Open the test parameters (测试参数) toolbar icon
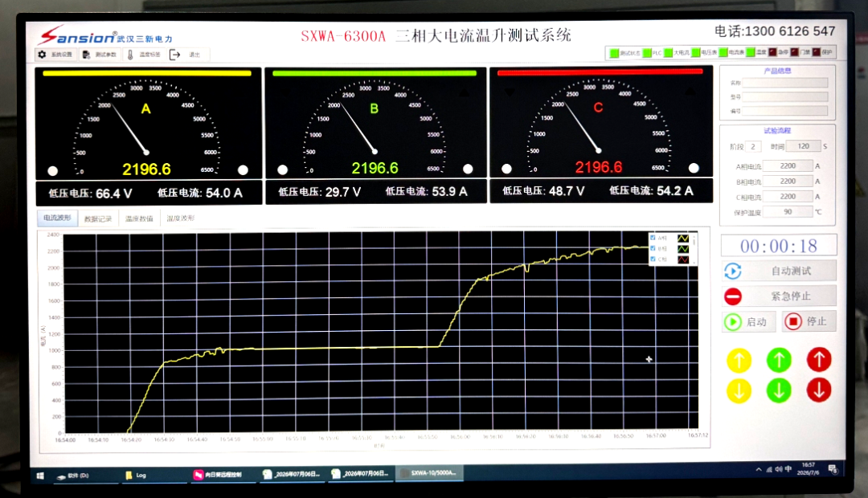Screen dimensions: 868x498 [86, 55]
